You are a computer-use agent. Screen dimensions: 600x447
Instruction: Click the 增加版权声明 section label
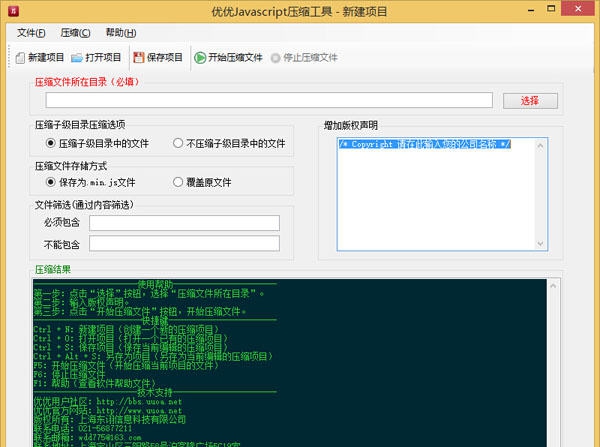(351, 126)
